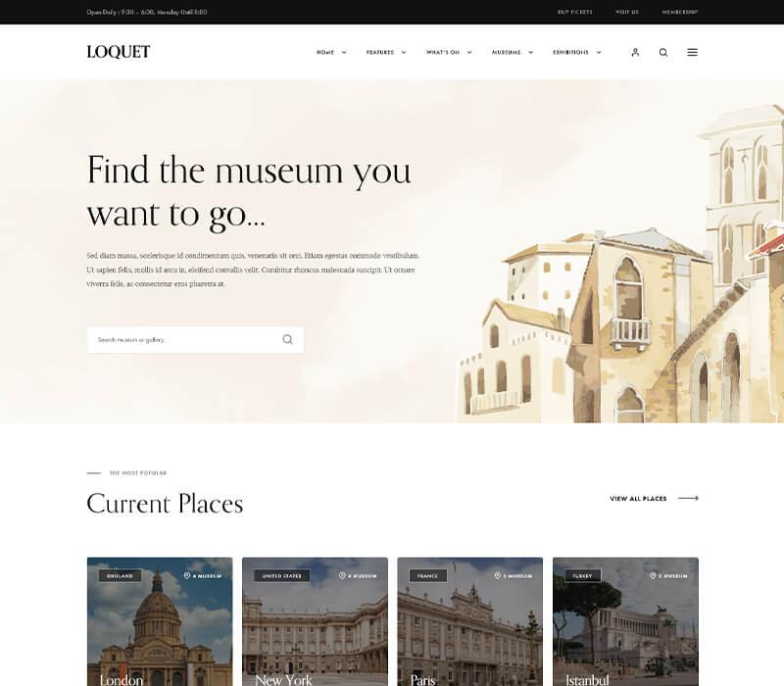Click the magnifier icon inside the search bar
This screenshot has height=686, width=784.
(287, 339)
